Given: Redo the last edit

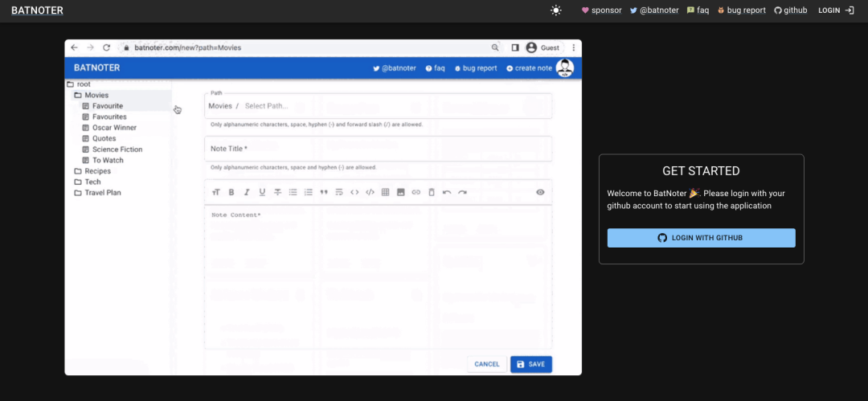Looking at the screenshot, I should pos(462,192).
